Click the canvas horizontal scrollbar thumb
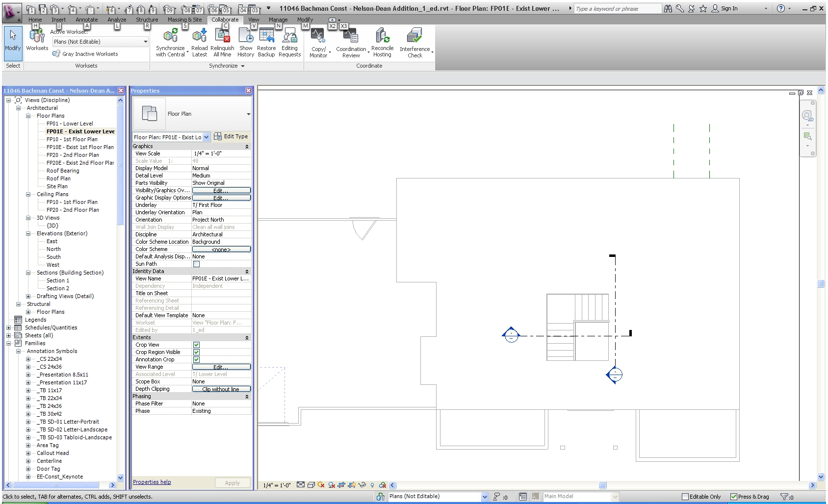This screenshot has height=504, width=828. [602, 485]
